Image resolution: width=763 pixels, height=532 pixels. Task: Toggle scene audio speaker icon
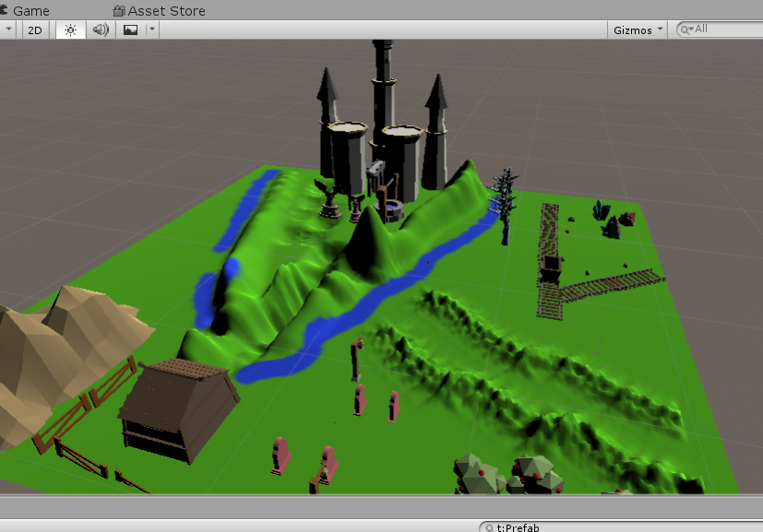tap(101, 30)
